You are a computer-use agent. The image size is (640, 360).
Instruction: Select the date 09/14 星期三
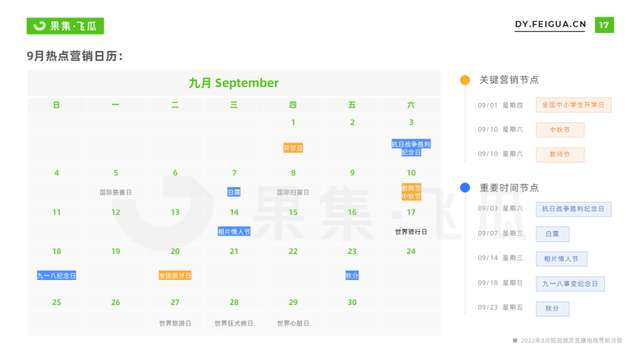coord(500,258)
